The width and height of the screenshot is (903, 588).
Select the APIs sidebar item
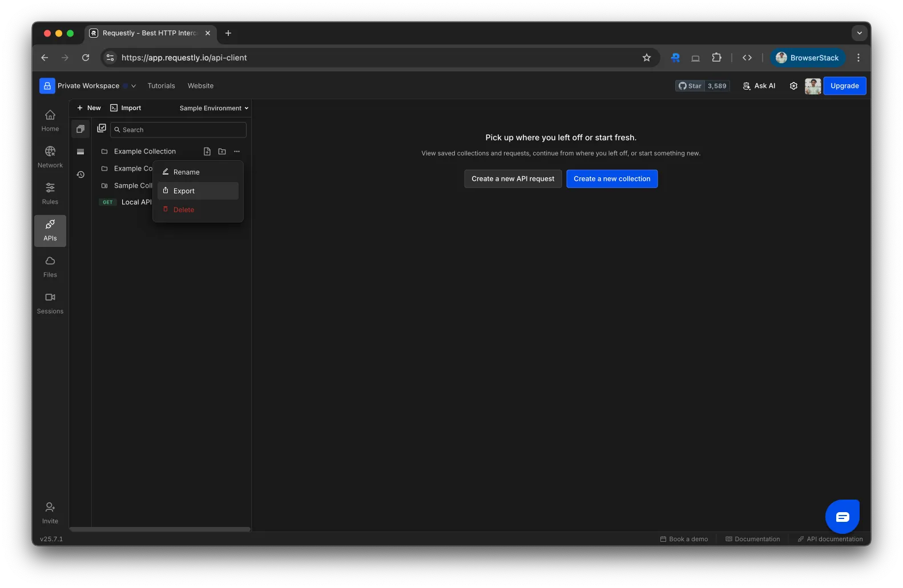point(50,230)
